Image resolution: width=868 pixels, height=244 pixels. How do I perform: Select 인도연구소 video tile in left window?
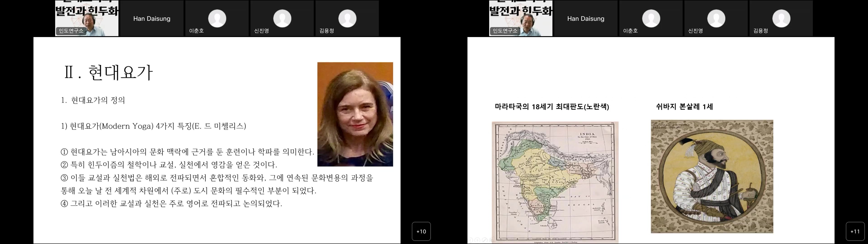[x=87, y=18]
